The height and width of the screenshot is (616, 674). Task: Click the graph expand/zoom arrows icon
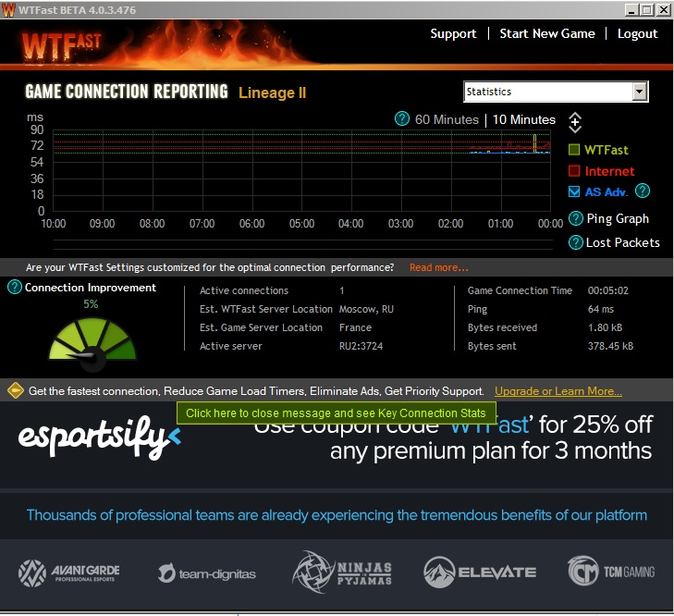[x=575, y=123]
